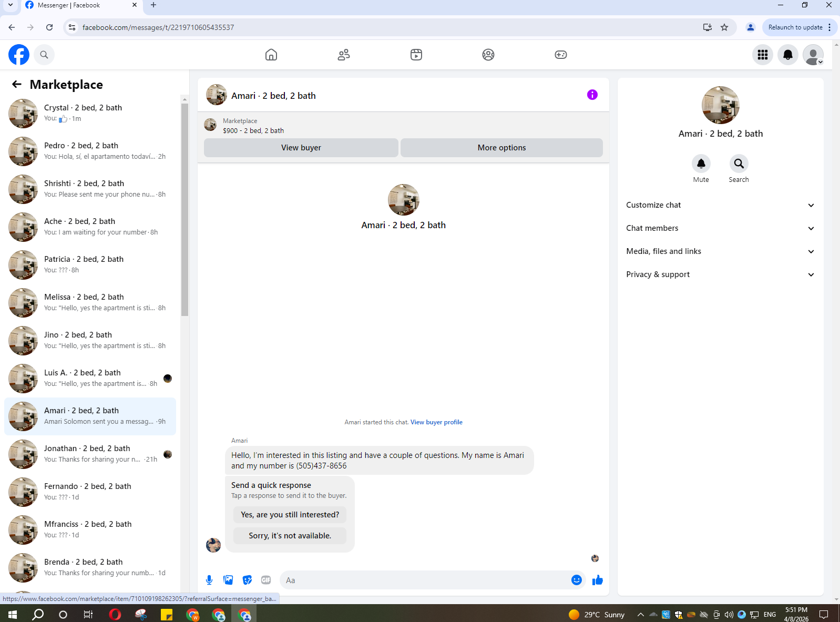Image resolution: width=840 pixels, height=622 pixels.
Task: Expand Privacy & support section
Action: (x=721, y=274)
